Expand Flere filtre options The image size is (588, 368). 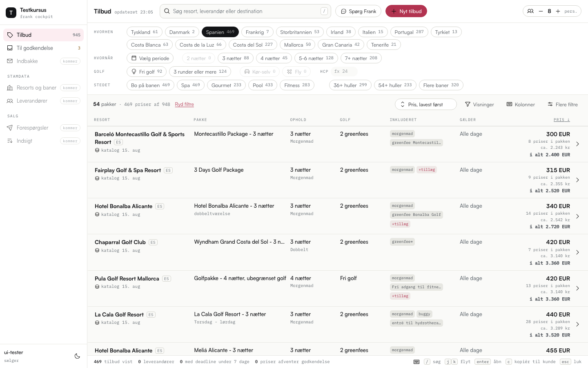[563, 105]
